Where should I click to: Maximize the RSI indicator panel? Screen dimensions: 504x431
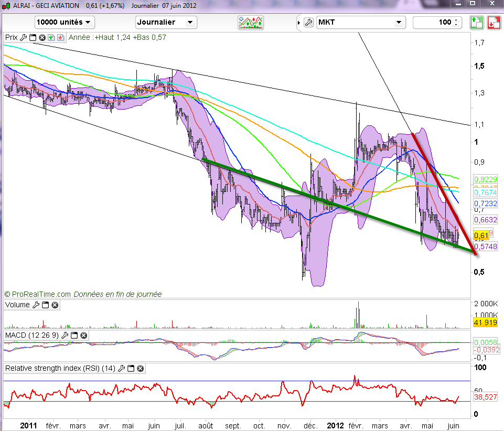[x=131, y=369]
